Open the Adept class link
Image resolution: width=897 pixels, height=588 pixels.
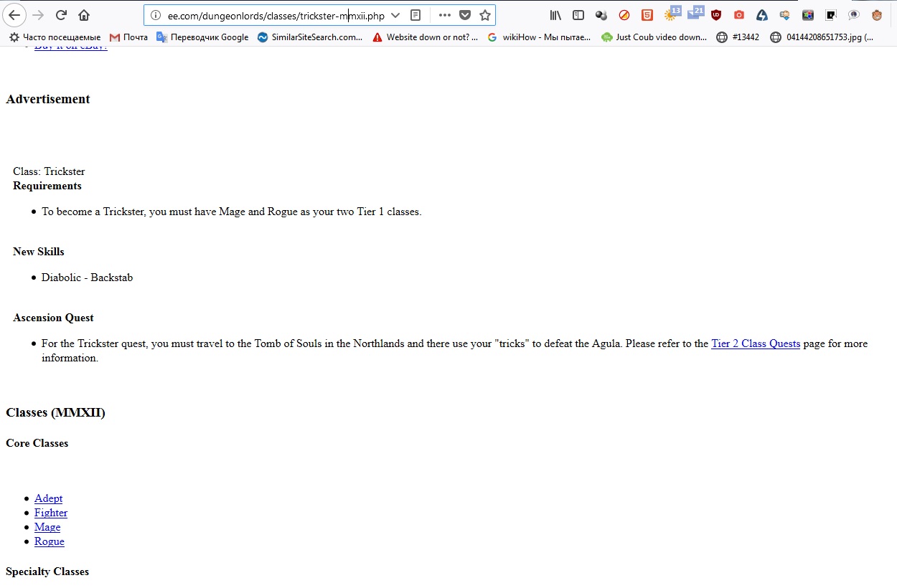48,498
